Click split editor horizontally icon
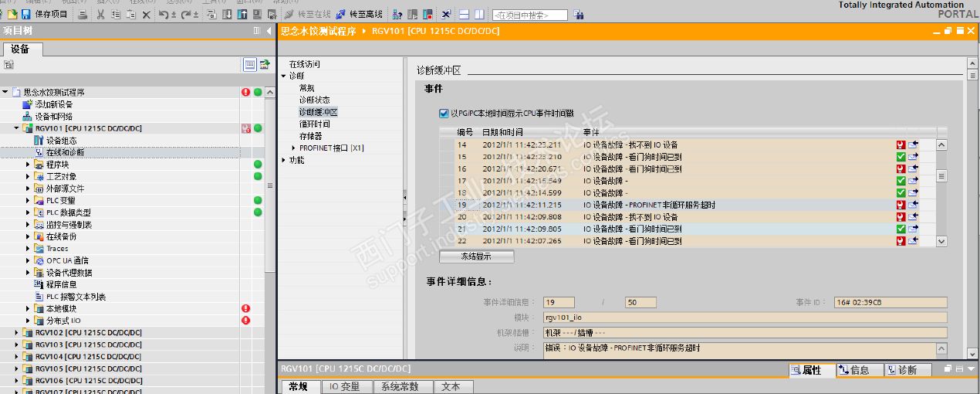The height and width of the screenshot is (394, 980). 464,14
